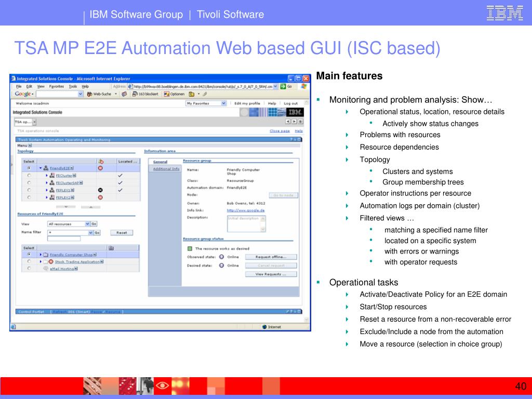Click the Go button next to View dropdown

[x=94, y=223]
